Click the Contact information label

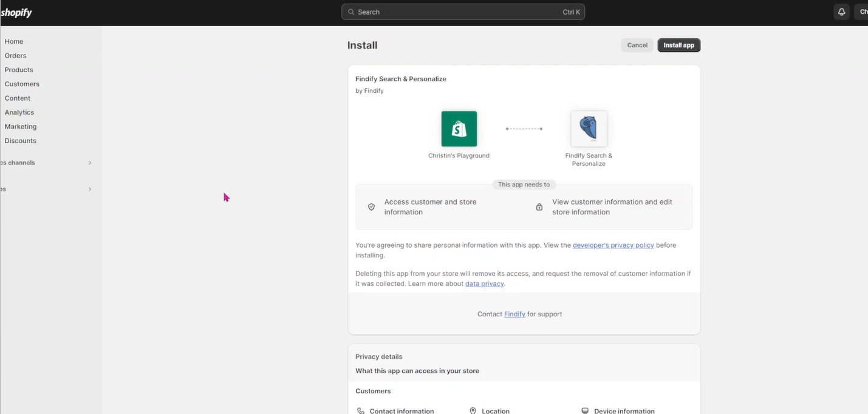pos(402,411)
